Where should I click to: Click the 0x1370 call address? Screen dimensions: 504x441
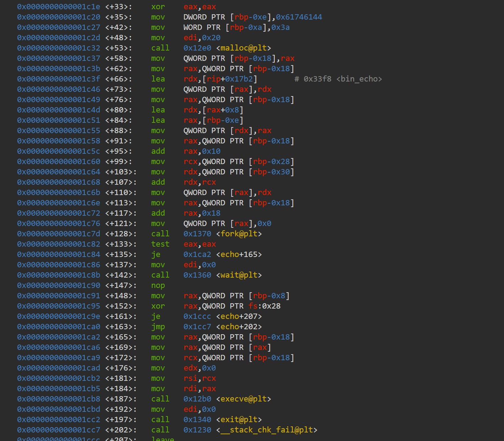(197, 234)
